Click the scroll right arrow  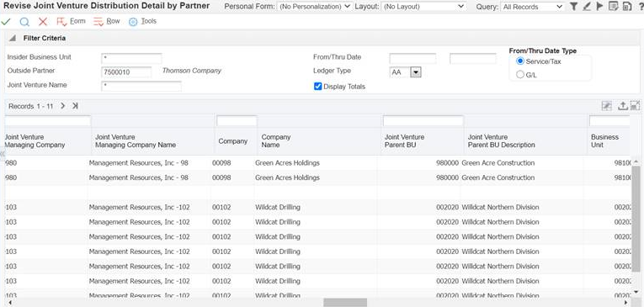[x=626, y=303]
